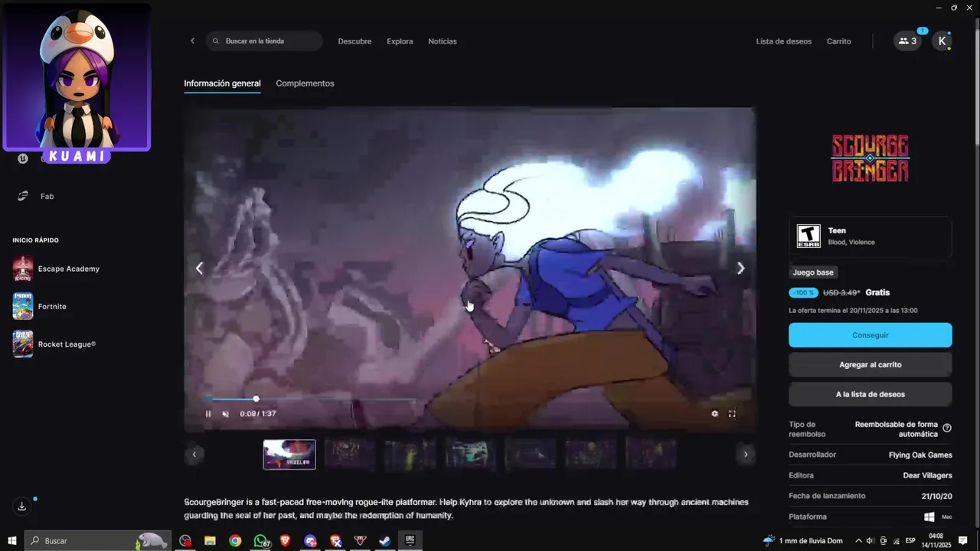Show previous media with left arrow on video
This screenshot has height=551, width=980.
pos(199,268)
